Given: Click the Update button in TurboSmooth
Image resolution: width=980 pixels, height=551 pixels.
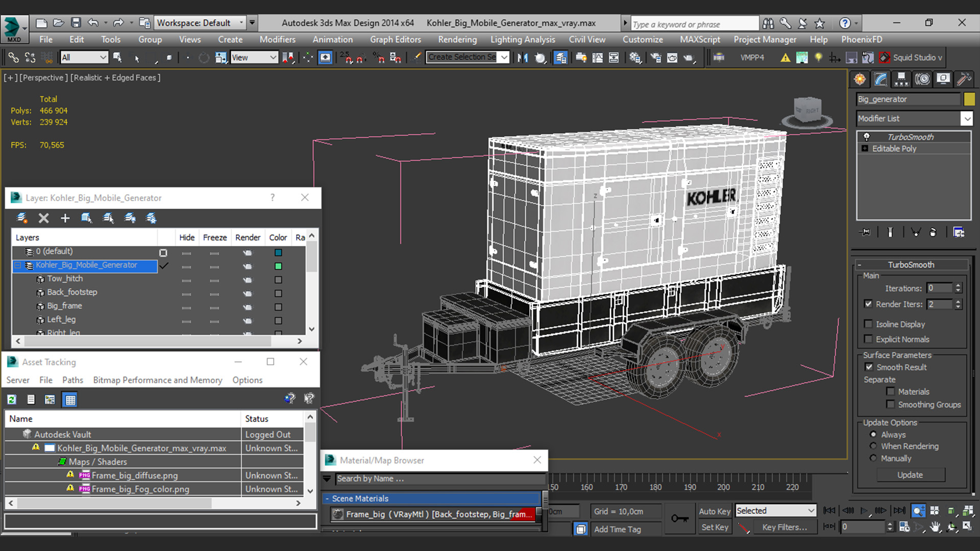Looking at the screenshot, I should click(x=910, y=474).
